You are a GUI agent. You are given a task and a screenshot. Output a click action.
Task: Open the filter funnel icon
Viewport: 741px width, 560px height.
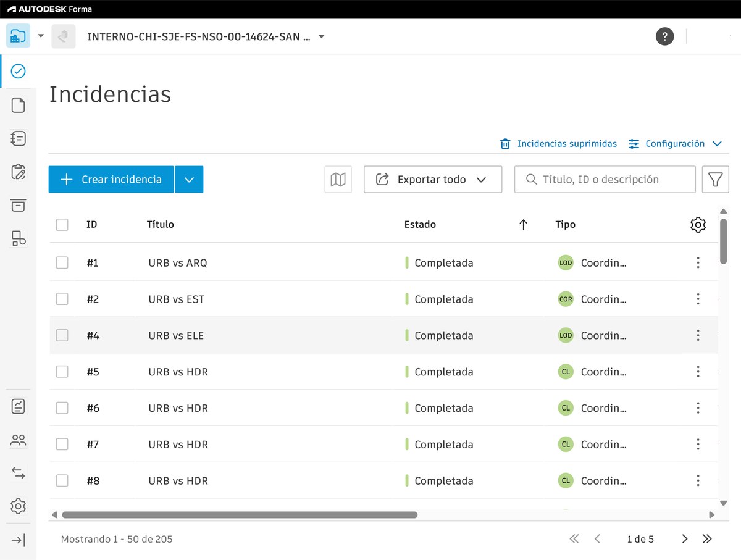tap(716, 179)
